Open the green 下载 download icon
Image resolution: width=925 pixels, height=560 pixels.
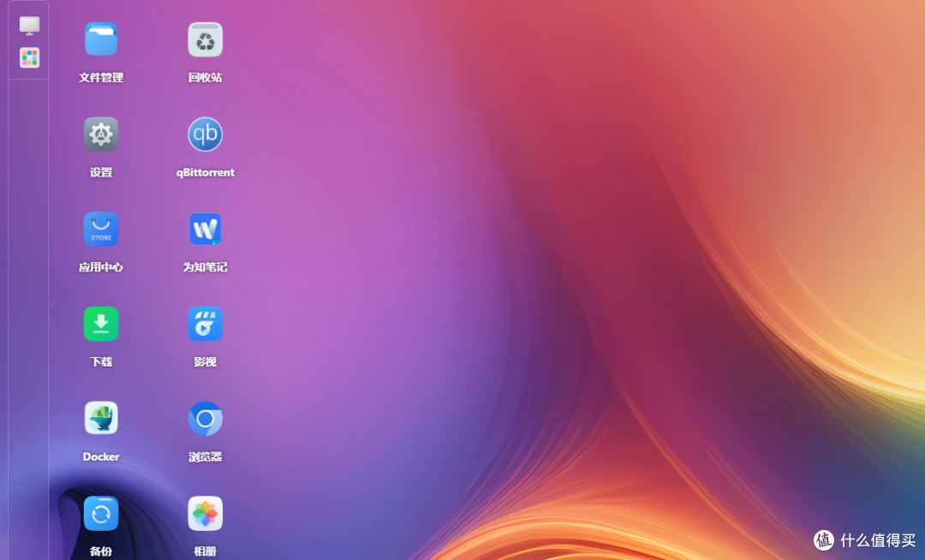point(101,324)
